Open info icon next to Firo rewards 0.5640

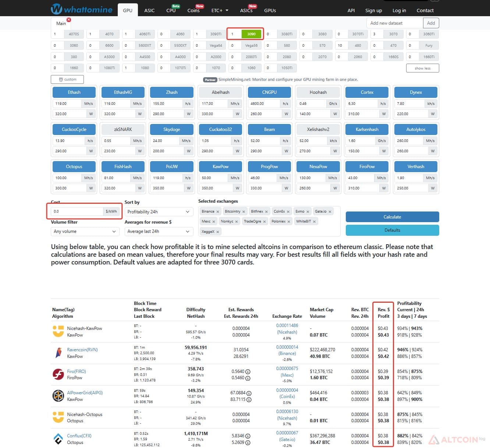(248, 371)
